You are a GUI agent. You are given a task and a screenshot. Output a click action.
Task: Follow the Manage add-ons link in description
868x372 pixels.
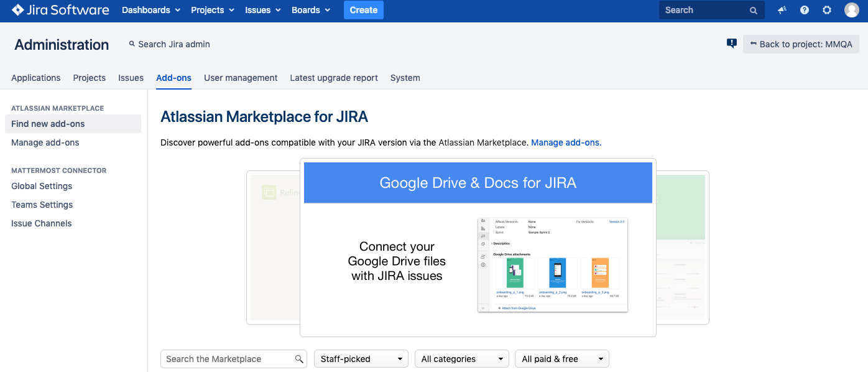pyautogui.click(x=566, y=142)
